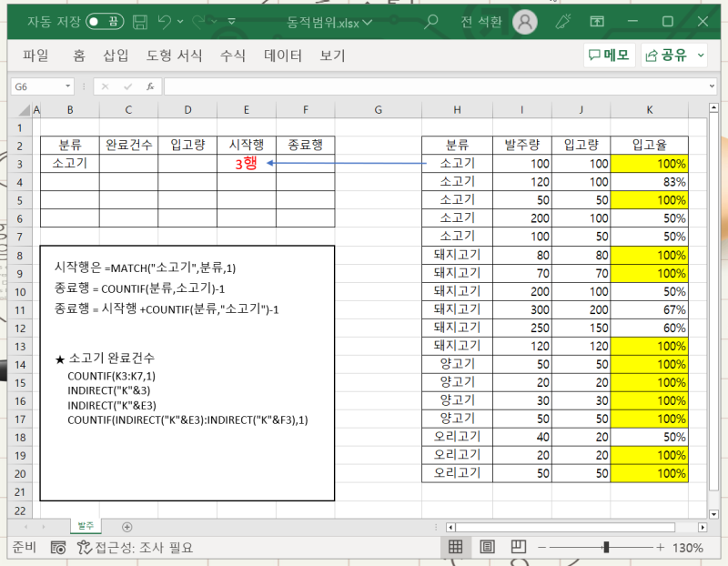Click the Select All corner triangle
Image resolution: width=728 pixels, height=566 pixels.
pos(24,110)
